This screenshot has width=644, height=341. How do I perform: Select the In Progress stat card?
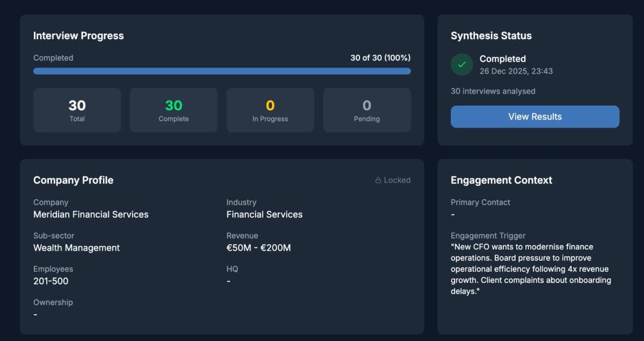tap(270, 110)
